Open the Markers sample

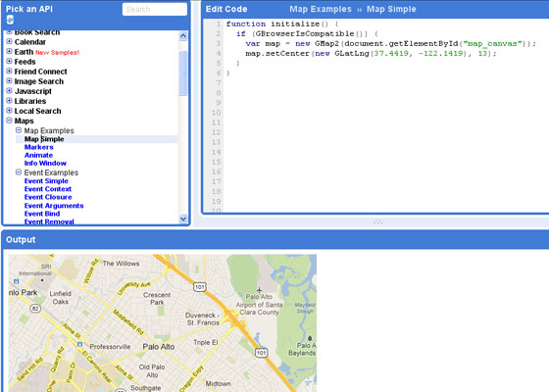39,147
